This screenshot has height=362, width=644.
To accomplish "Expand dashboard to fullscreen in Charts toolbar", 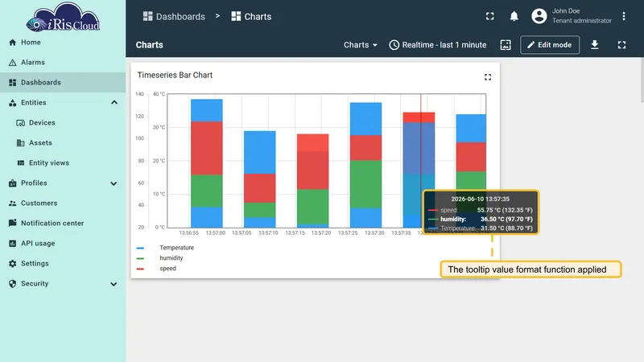I will click(x=621, y=45).
